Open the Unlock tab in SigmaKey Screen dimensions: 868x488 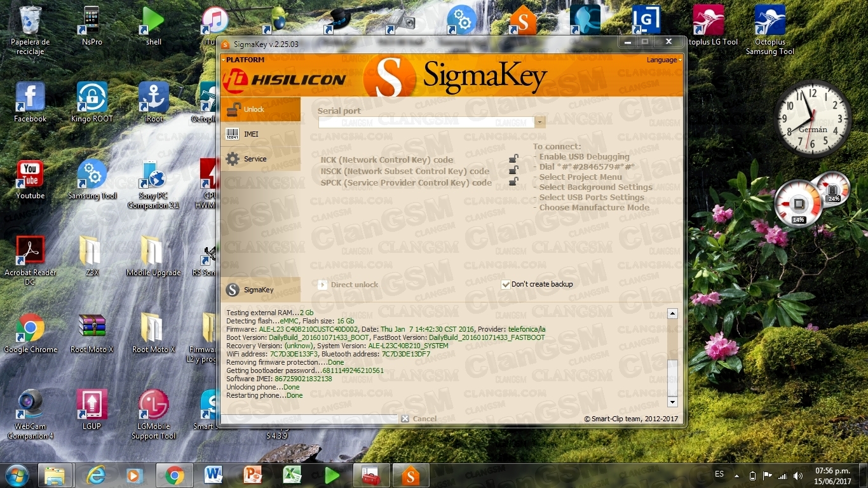point(260,109)
